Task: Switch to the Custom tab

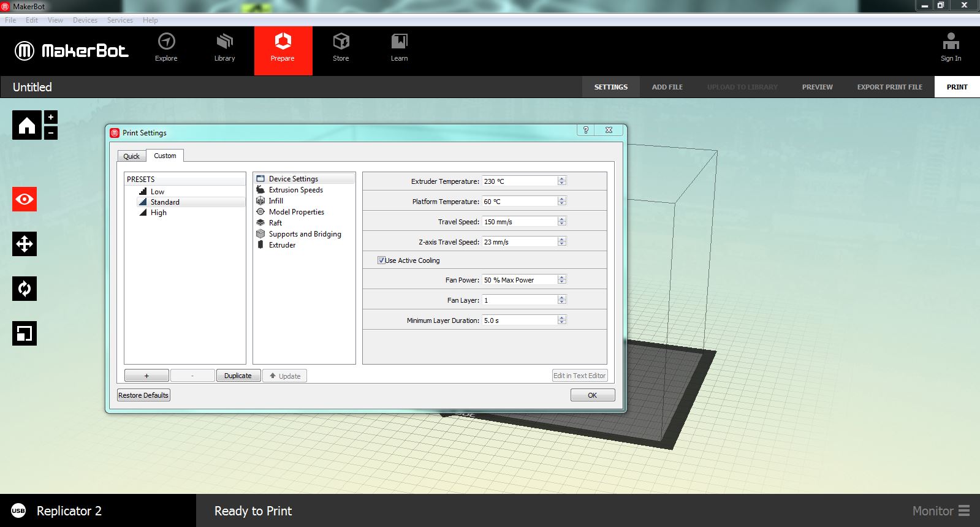Action: click(165, 156)
